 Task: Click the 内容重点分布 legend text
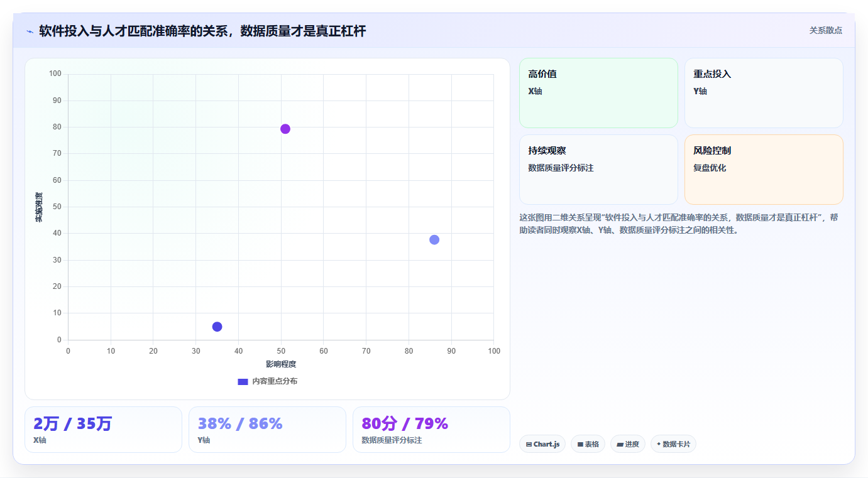[275, 381]
